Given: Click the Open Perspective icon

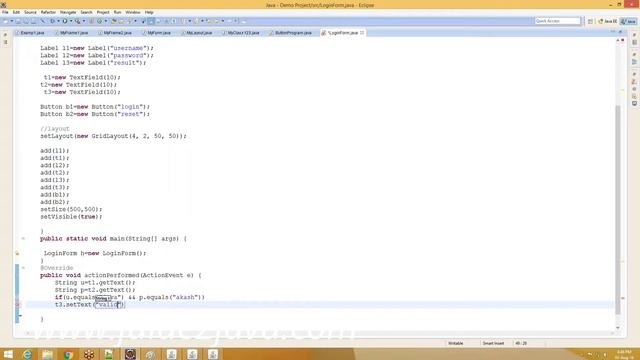Looking at the screenshot, I should pos(590,21).
